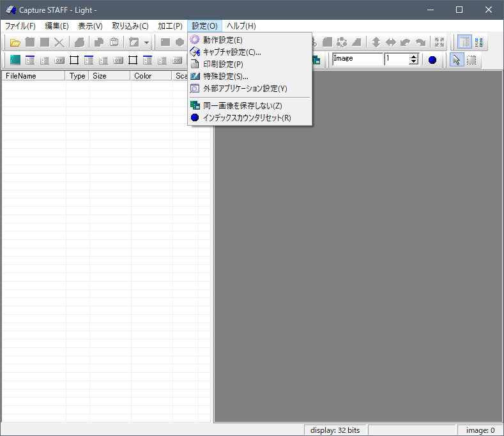Maximize the Capture STAFF window
Image resolution: width=504 pixels, height=436 pixels.
click(459, 10)
